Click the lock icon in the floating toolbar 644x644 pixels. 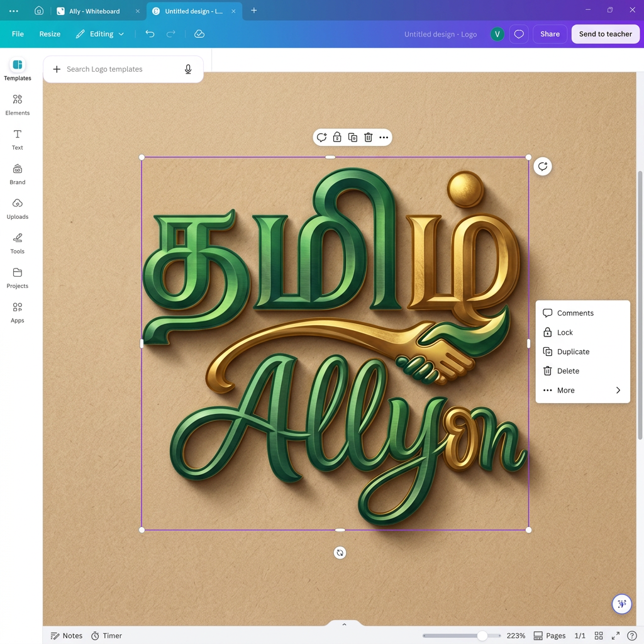pos(337,138)
